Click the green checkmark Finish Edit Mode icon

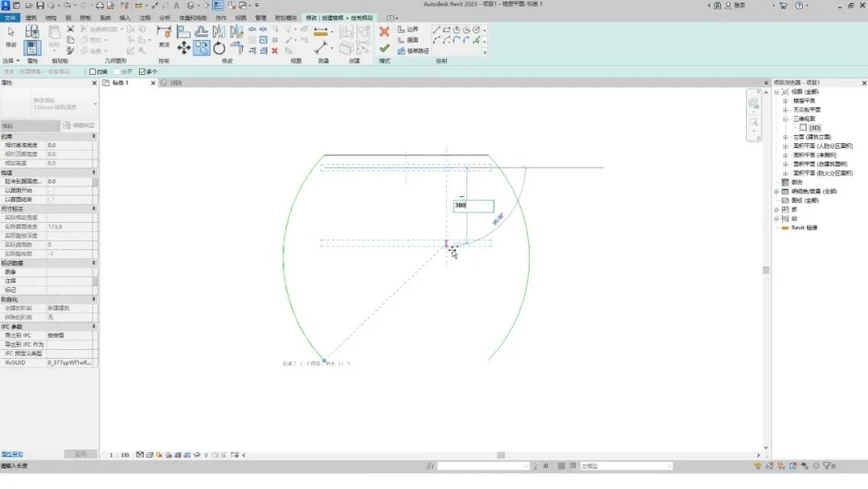[x=384, y=49]
